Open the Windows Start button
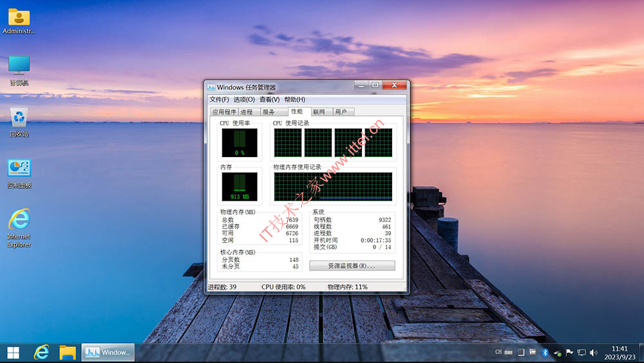 coord(13,353)
